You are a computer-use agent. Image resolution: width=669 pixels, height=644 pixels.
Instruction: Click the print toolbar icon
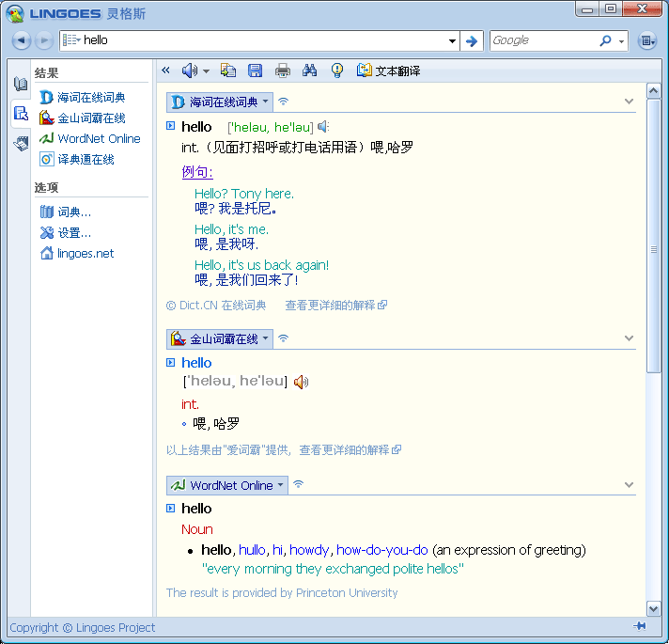click(283, 71)
